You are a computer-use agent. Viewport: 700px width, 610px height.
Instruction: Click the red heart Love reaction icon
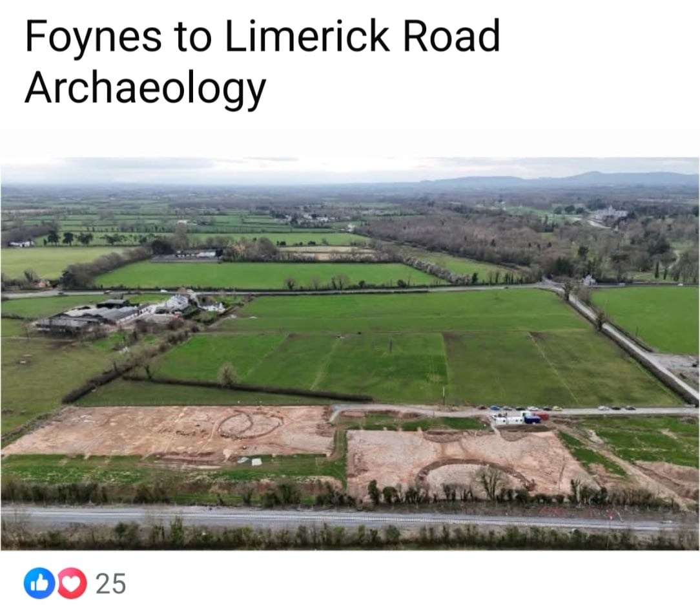coord(72,584)
